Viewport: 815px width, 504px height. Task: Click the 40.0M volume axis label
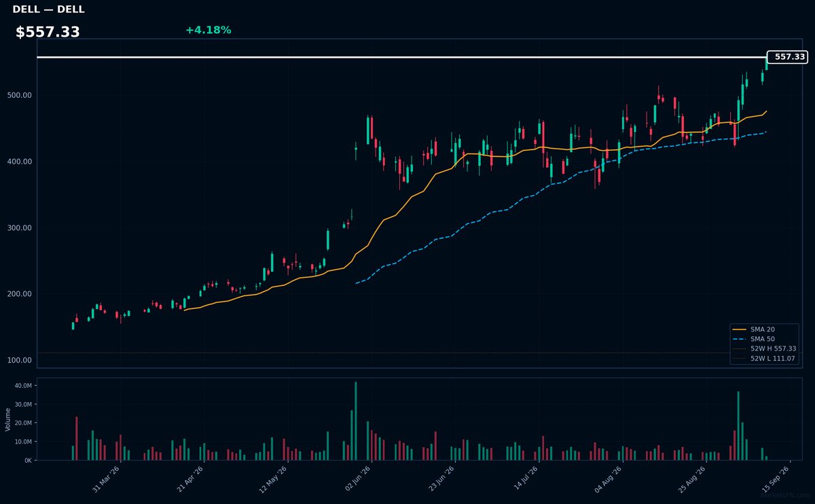pyautogui.click(x=23, y=386)
